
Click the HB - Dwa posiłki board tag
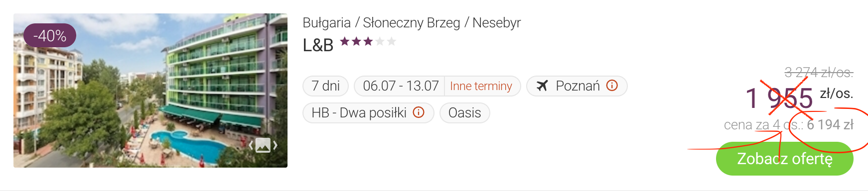368,113
